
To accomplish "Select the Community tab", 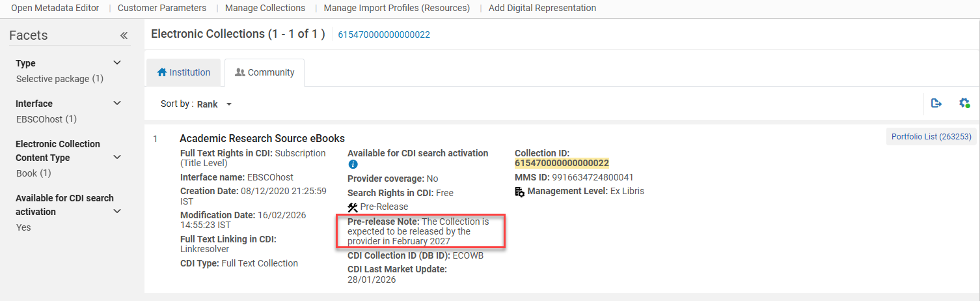I will click(264, 72).
